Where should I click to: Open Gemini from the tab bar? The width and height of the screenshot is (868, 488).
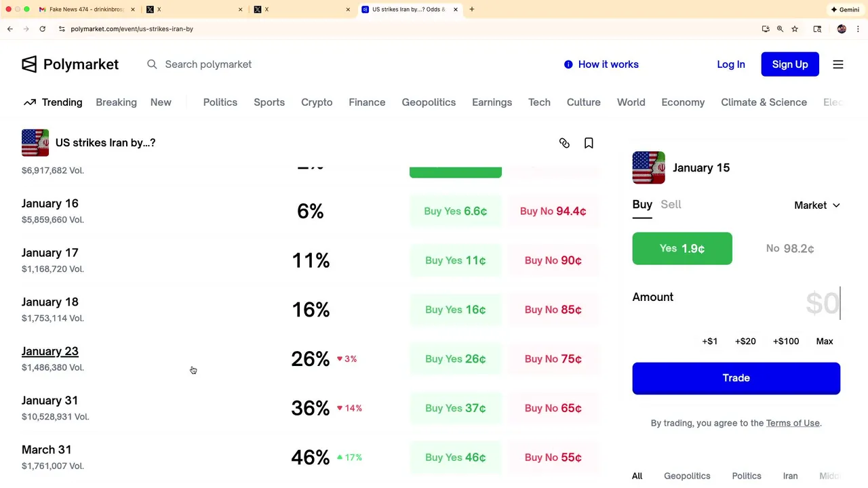[845, 9]
